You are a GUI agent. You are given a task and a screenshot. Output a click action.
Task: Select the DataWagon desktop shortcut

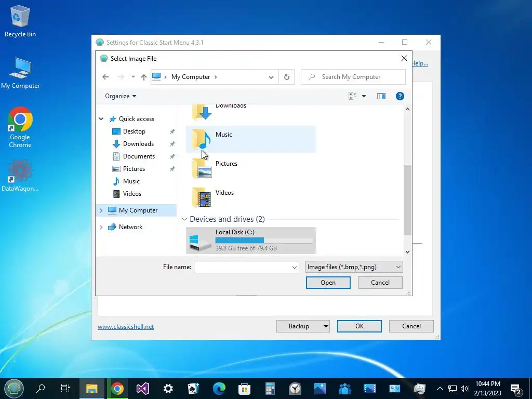[x=20, y=176]
